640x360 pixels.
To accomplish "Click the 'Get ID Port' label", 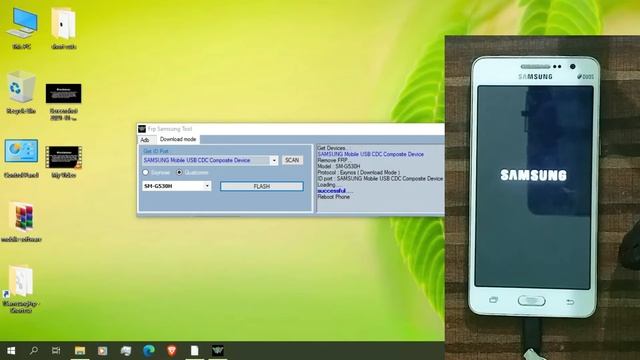I will pyautogui.click(x=156, y=151).
